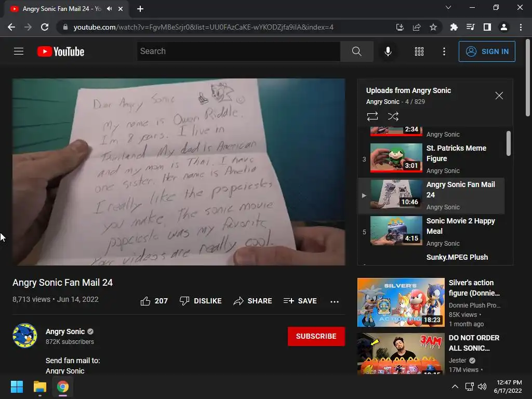Open Chrome extensions puzzle icon
Image resolution: width=532 pixels, height=399 pixels.
tap(454, 27)
